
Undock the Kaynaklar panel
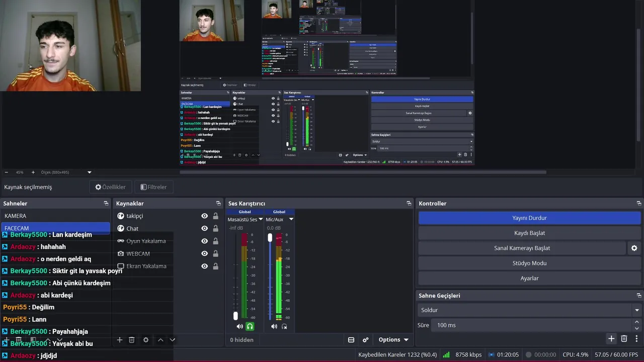tap(218, 204)
